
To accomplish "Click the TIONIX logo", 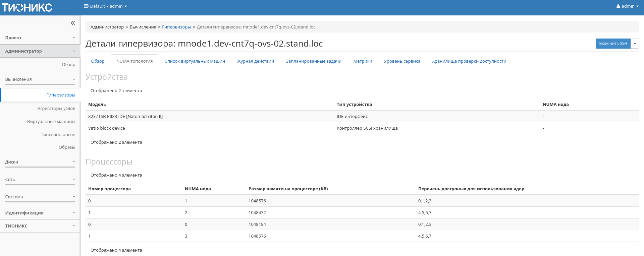I will pos(27,7).
